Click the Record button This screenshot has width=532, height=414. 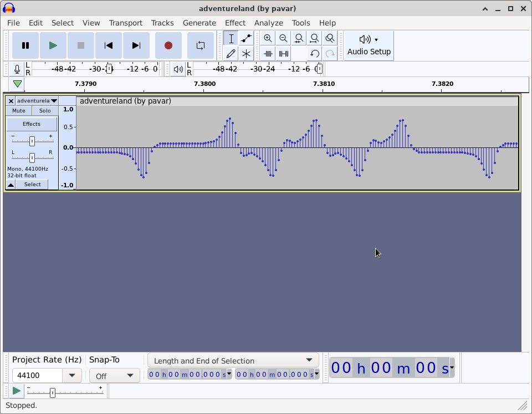pos(168,45)
